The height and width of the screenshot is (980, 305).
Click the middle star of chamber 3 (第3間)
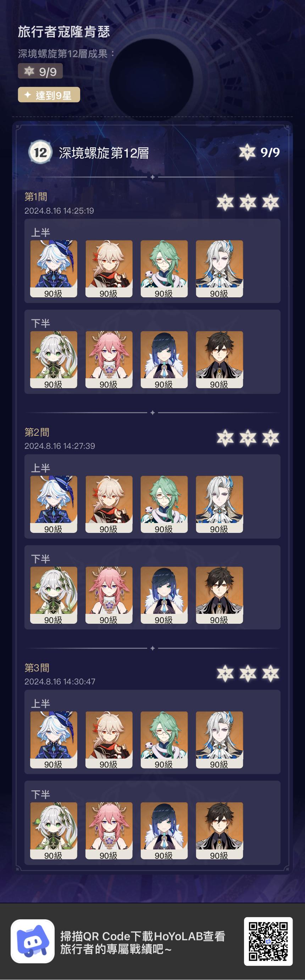click(x=248, y=673)
